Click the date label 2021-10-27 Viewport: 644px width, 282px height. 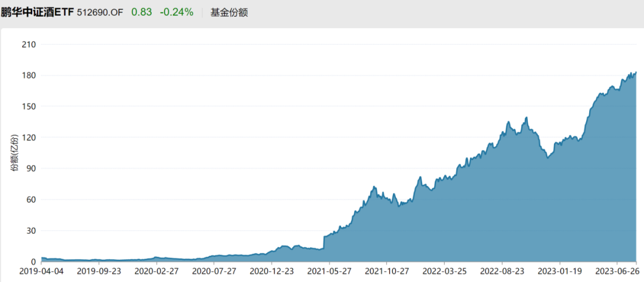pyautogui.click(x=386, y=272)
